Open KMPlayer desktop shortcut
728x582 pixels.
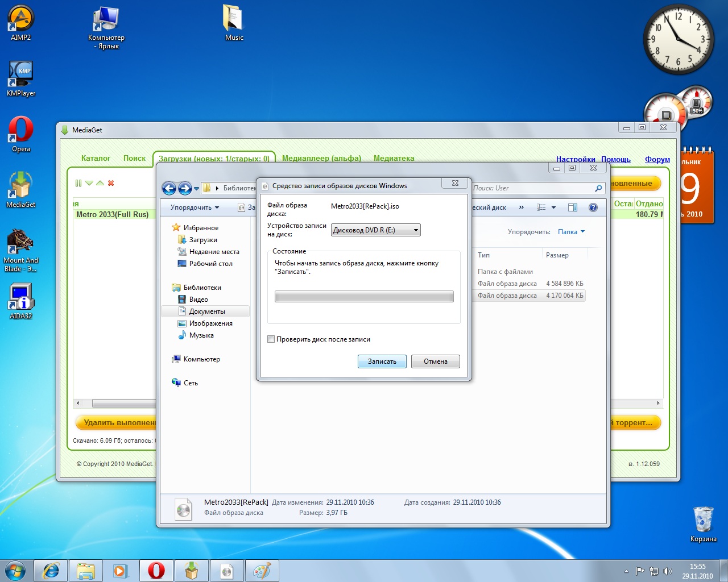pos(21,79)
